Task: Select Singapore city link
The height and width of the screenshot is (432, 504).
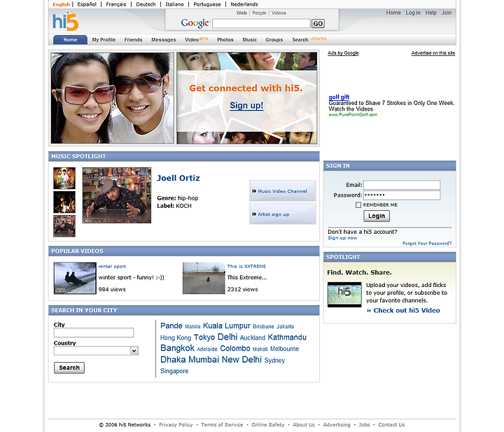Action: pos(174,371)
